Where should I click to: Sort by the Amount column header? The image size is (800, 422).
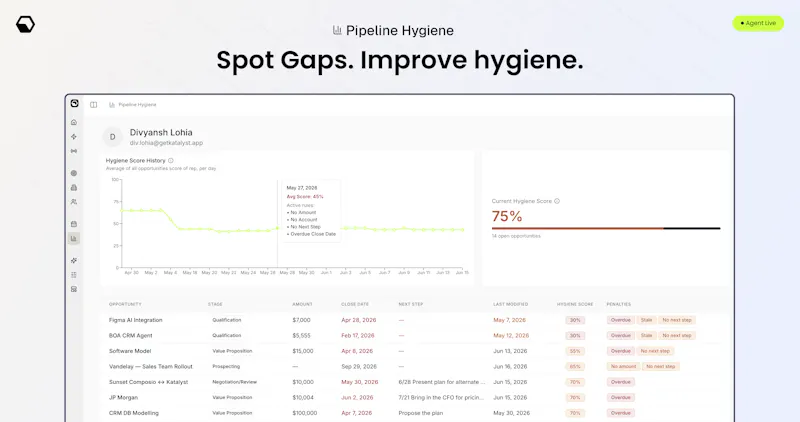[x=302, y=304]
